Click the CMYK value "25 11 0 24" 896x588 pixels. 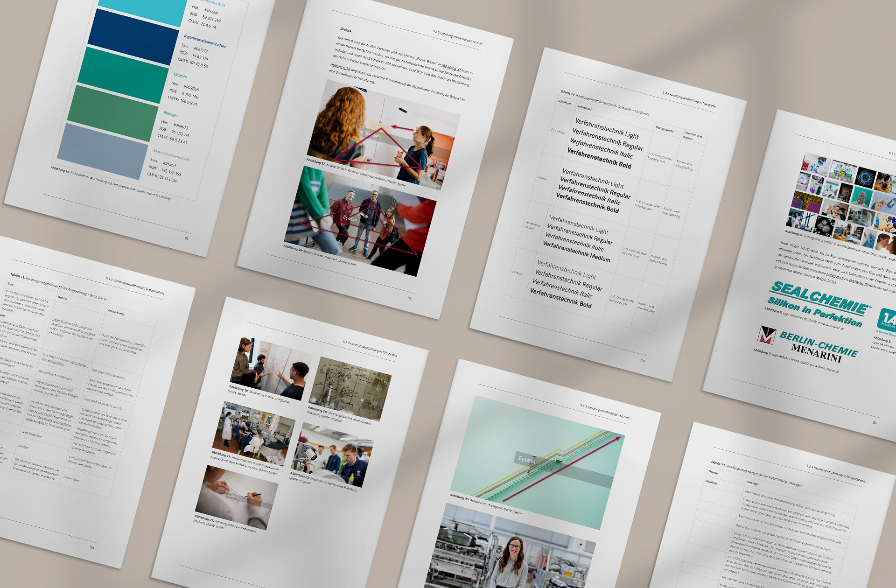tap(168, 179)
